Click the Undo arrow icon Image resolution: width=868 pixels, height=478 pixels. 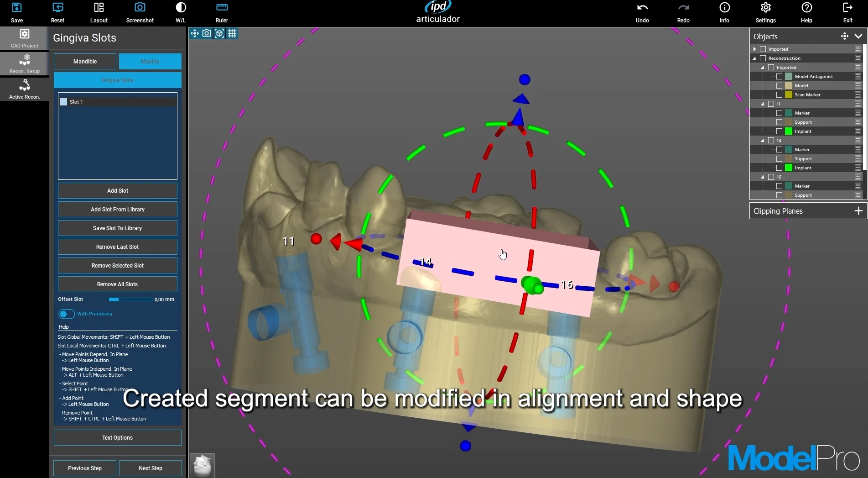(642, 8)
